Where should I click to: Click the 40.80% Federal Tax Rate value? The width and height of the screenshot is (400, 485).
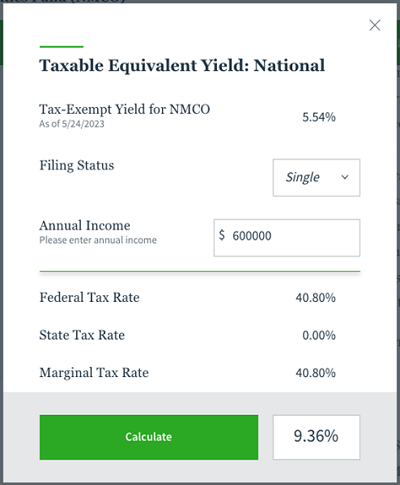[x=315, y=298]
